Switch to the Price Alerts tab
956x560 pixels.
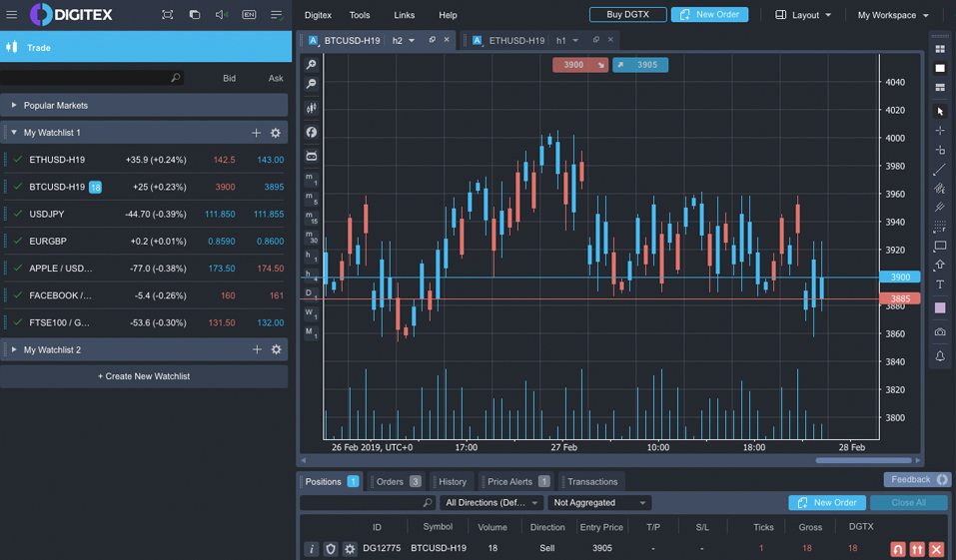coord(516,481)
